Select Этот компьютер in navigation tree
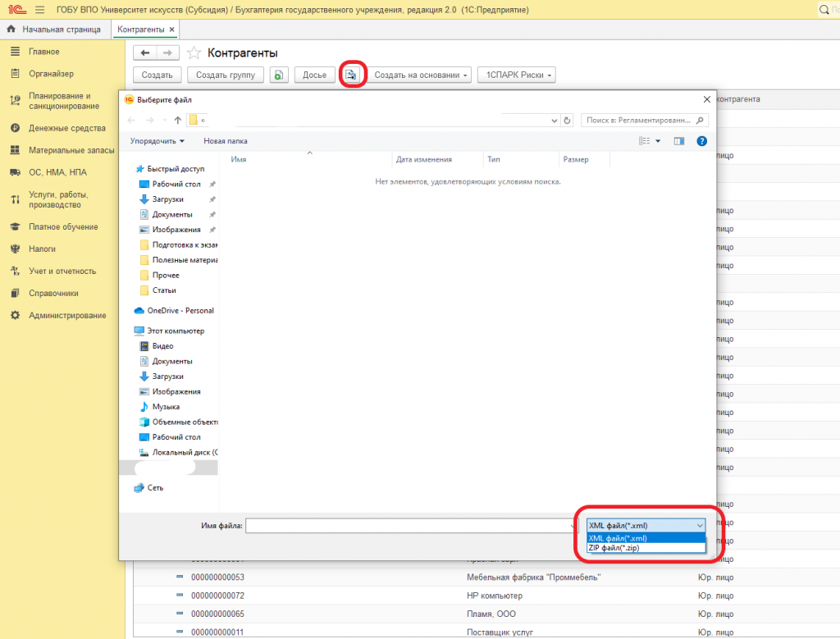840x639 pixels. tap(169, 331)
